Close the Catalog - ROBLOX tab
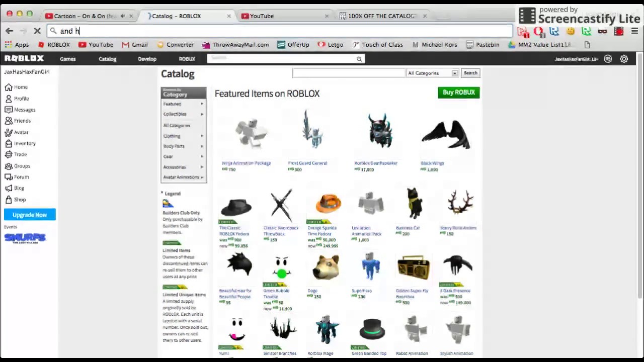The image size is (644, 362). click(229, 16)
